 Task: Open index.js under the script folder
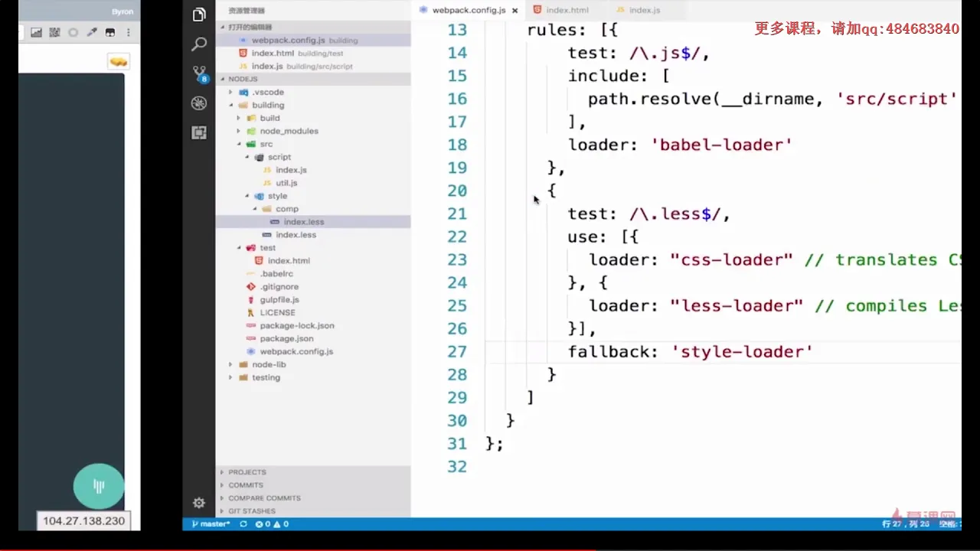[x=313, y=170]
